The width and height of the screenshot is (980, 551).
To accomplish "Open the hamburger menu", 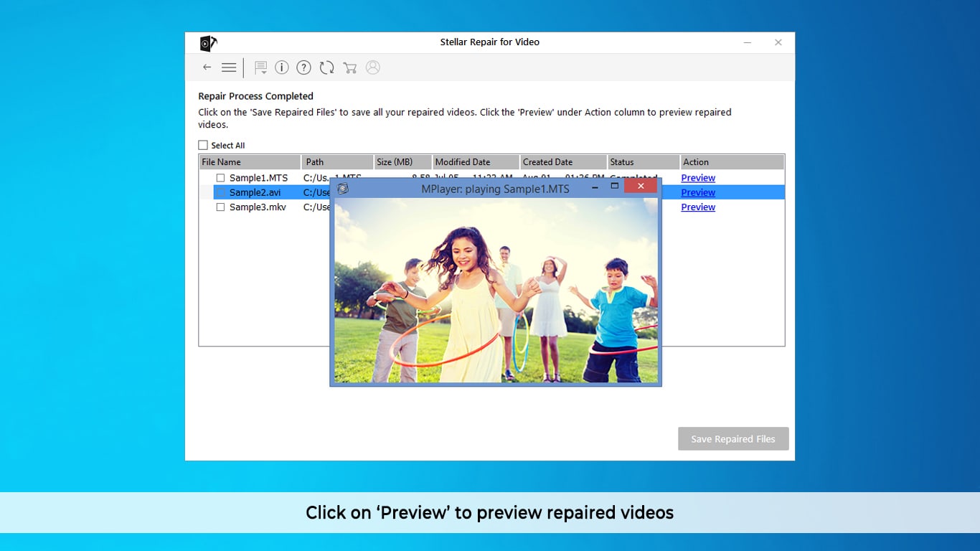I will click(229, 67).
